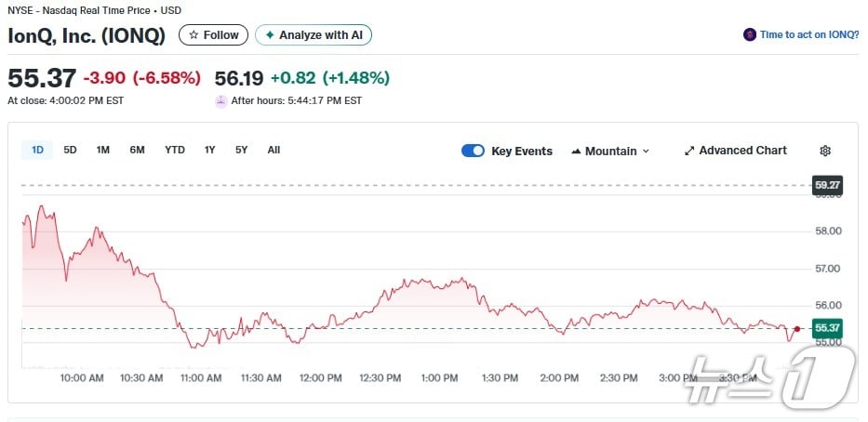The image size is (868, 422).
Task: Click the sparkle icon in Analyze with AI
Action: coord(270,35)
